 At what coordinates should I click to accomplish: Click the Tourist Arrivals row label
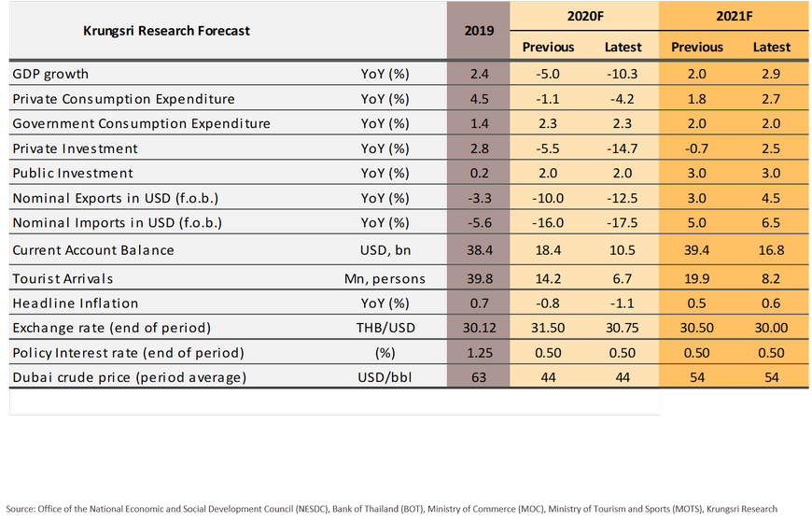click(x=63, y=278)
